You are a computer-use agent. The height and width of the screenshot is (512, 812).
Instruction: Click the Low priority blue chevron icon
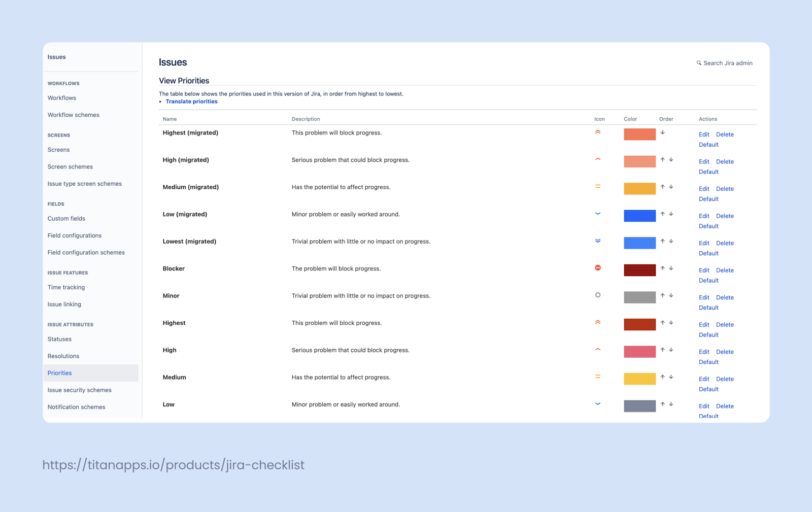598,403
